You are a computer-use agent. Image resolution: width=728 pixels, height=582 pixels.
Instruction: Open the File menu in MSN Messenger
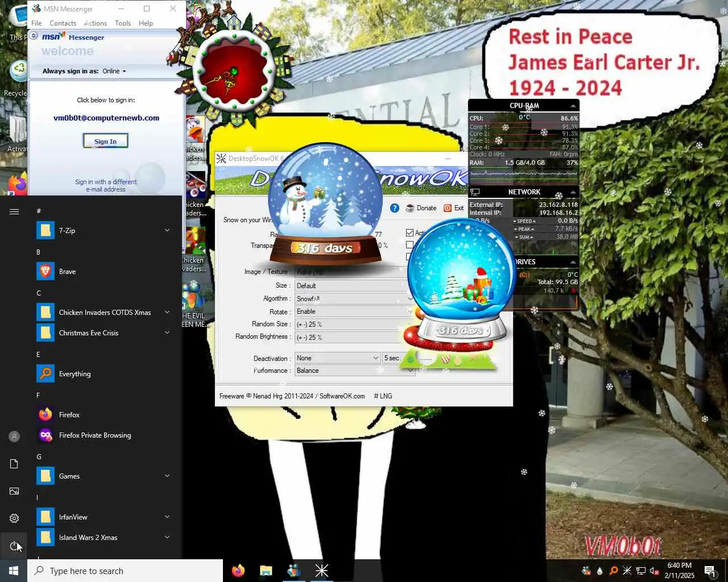36,23
